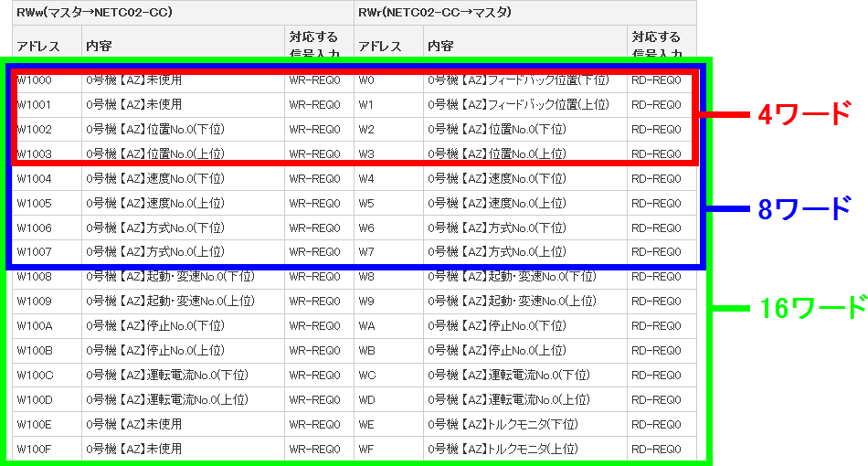Click RWr address cell W2
Image resolution: width=868 pixels, height=466 pixels.
pos(388,130)
